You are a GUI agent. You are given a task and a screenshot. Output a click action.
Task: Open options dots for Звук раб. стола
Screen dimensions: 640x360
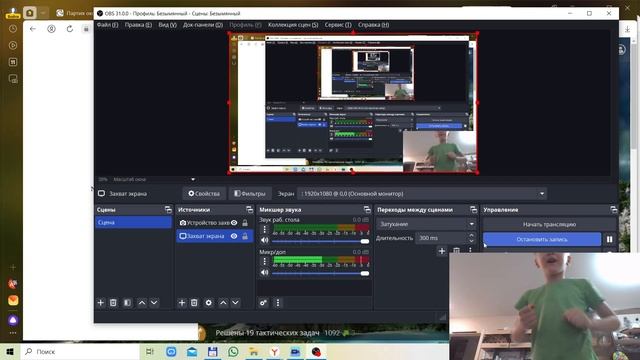click(264, 229)
